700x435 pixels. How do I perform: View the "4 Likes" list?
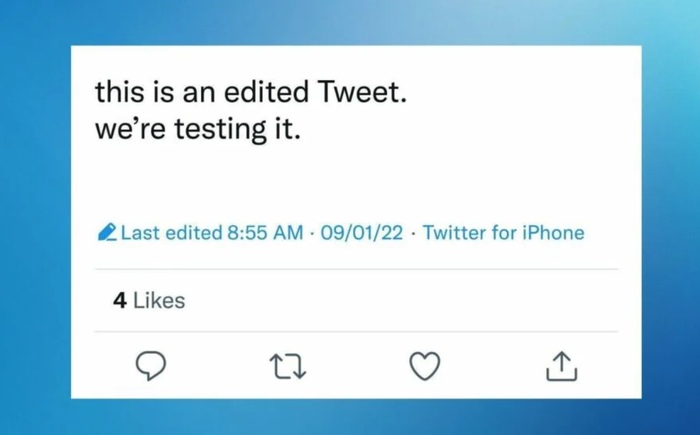[x=149, y=301]
